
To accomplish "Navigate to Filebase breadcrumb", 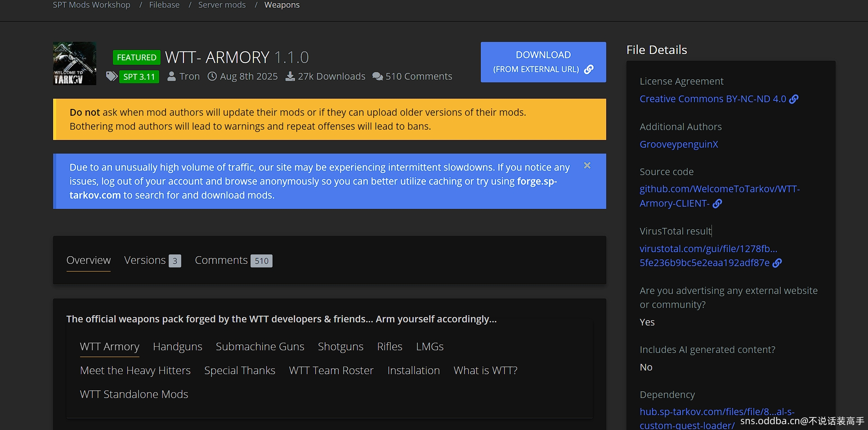I will (x=164, y=5).
